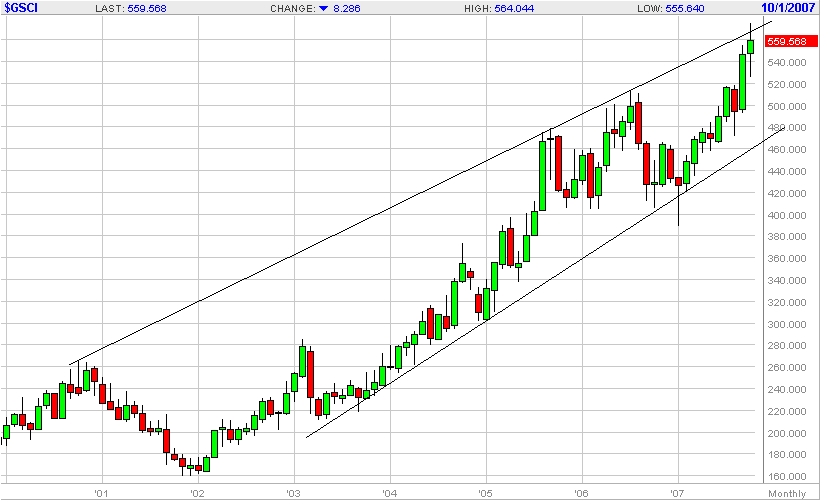Click the CHANGE value 8.286
Image resolution: width=820 pixels, height=500 pixels.
(347, 8)
